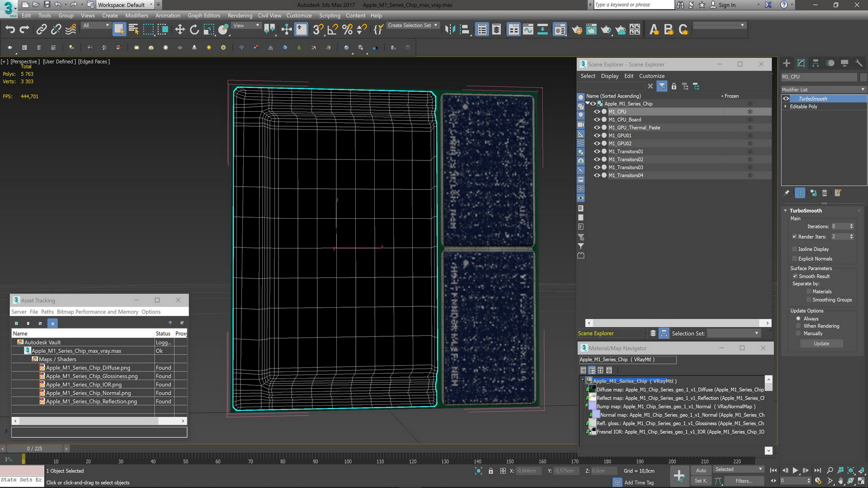The width and height of the screenshot is (868, 488).
Task: Activate the Rotate tool
Action: click(x=194, y=30)
